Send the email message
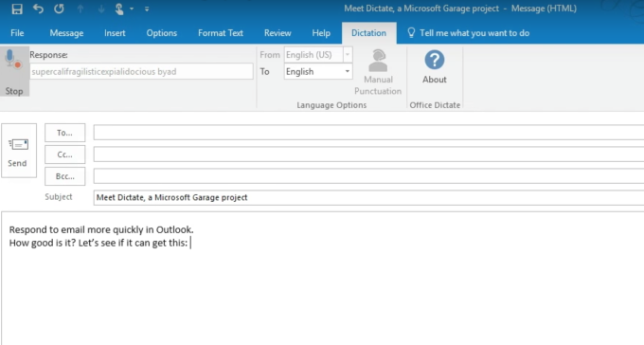644x345 pixels. click(x=19, y=151)
